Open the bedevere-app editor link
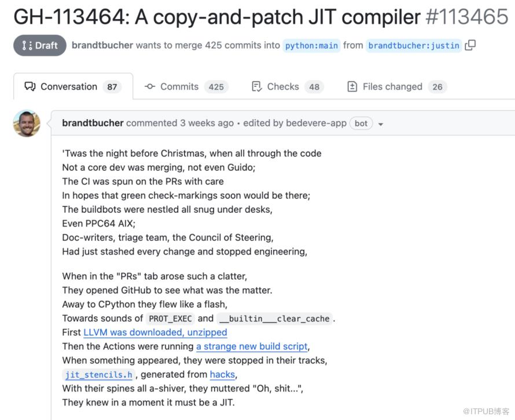515x420 pixels. point(316,123)
